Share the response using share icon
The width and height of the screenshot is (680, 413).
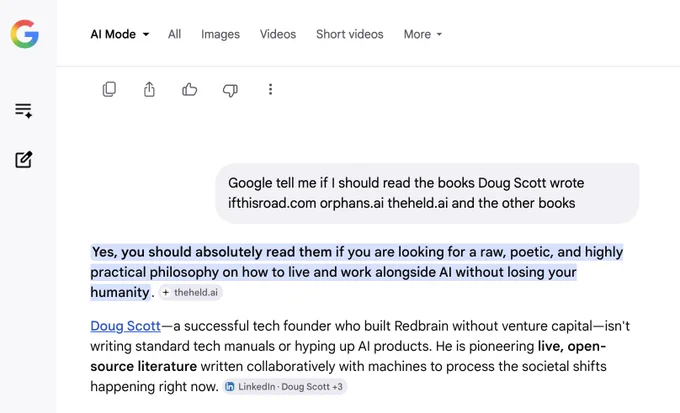click(149, 89)
